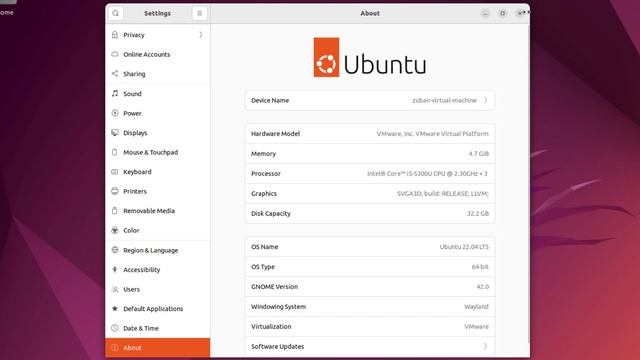The image size is (640, 360).
Task: Expand Privacy submenu chevron
Action: (200, 35)
